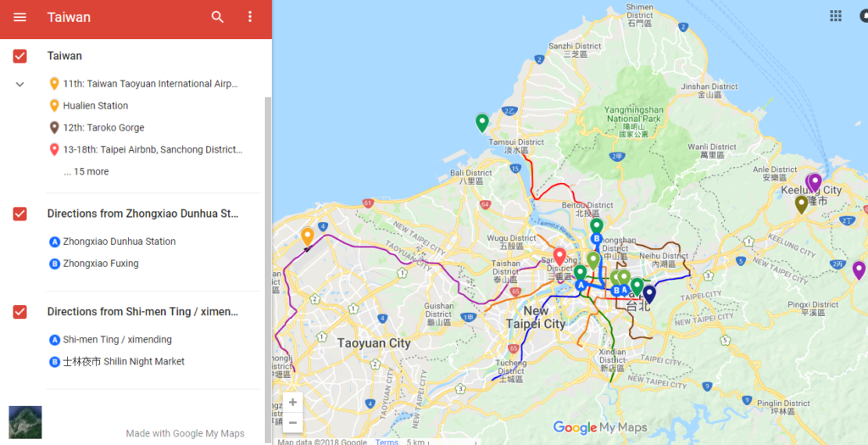Image resolution: width=868 pixels, height=445 pixels.
Task: Click the Taoyuan City map label
Action: (x=374, y=343)
